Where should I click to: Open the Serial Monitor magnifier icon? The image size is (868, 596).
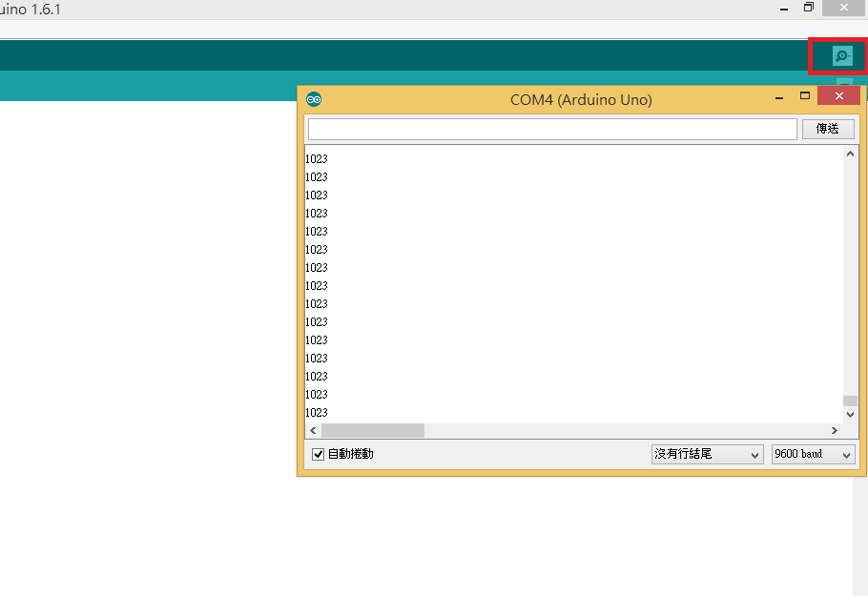pyautogui.click(x=842, y=56)
